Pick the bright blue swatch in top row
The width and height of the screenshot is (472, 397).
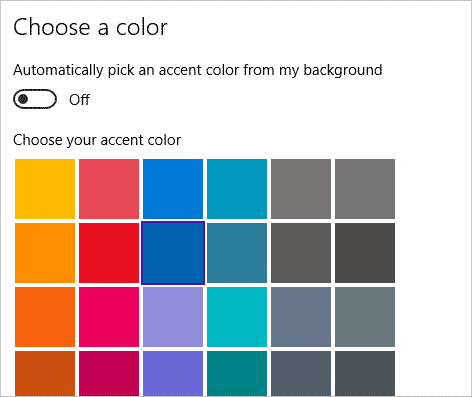click(x=173, y=189)
